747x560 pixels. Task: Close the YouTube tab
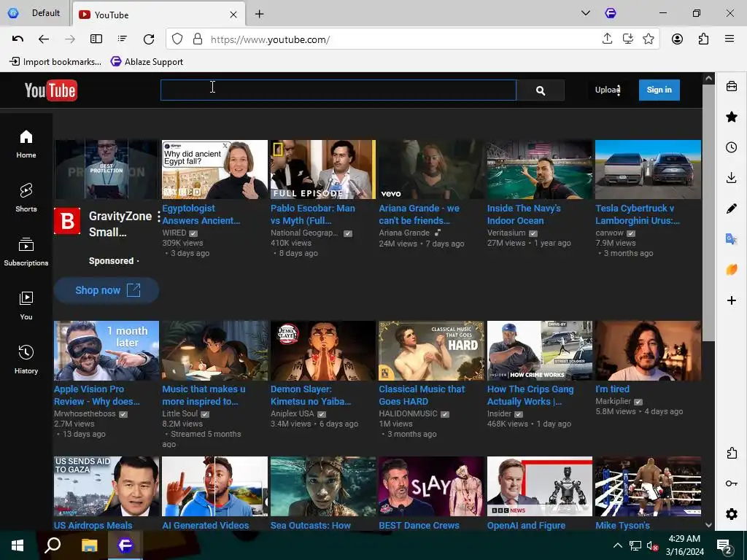[x=233, y=15]
